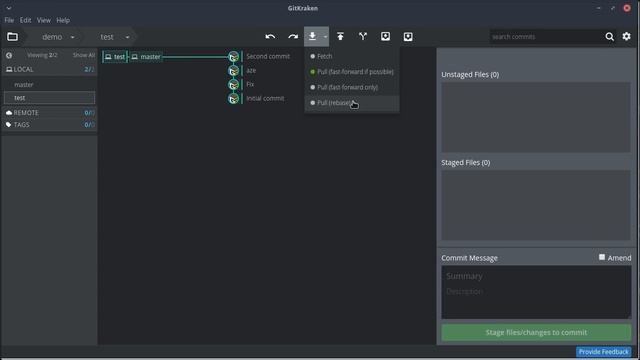Open the File menu
Viewport: 640px width, 360px height.
click(9, 20)
